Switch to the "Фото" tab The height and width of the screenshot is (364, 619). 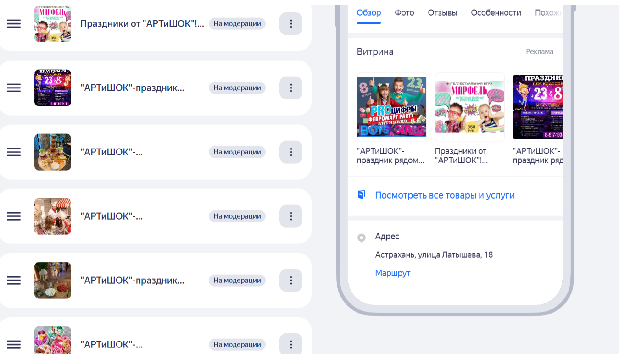tap(404, 13)
